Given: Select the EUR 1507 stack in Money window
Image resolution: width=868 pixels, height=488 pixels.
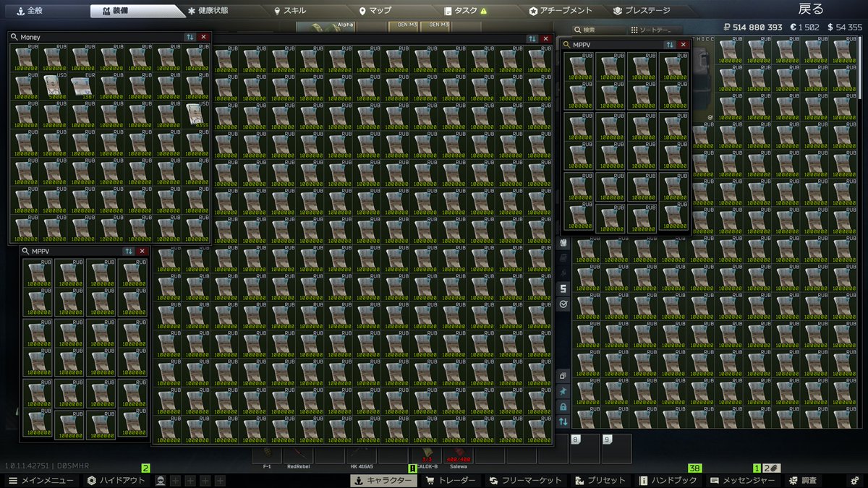Looking at the screenshot, I should tap(82, 86).
